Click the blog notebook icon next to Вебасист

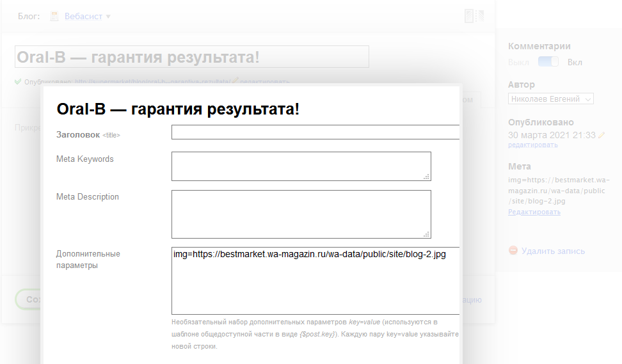pyautogui.click(x=54, y=16)
